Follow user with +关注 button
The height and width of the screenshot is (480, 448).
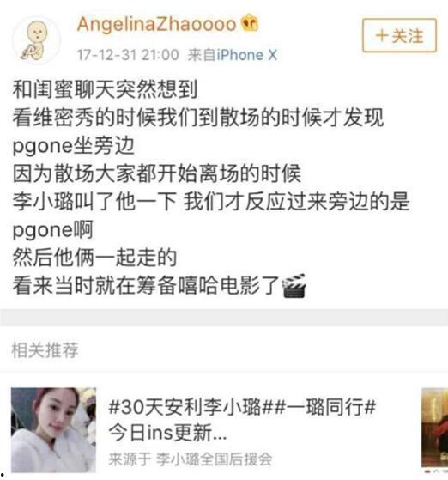399,35
